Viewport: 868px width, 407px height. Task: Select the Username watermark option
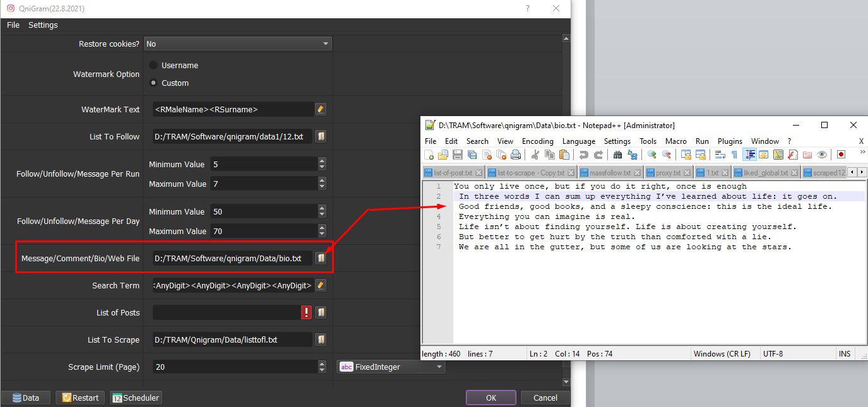click(x=174, y=66)
